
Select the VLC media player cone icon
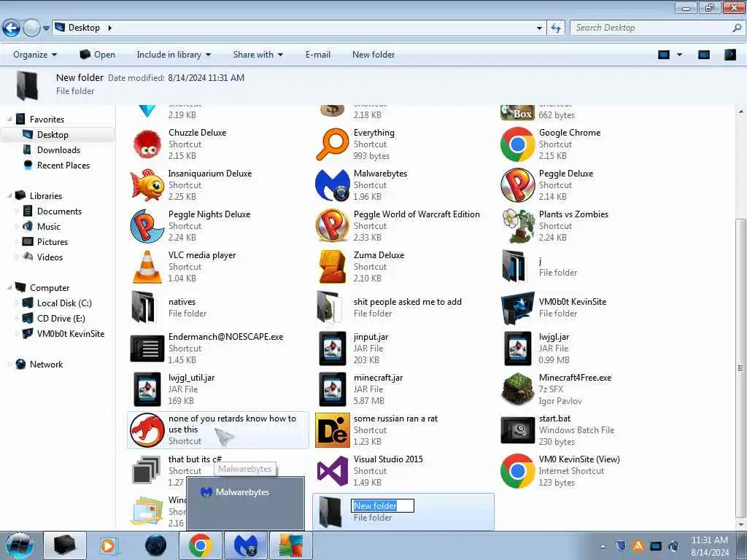(x=147, y=267)
